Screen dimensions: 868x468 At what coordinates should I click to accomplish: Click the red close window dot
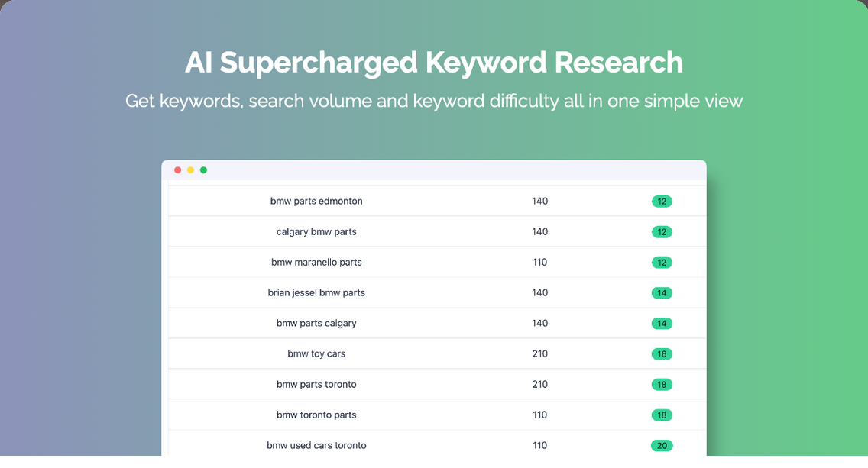point(178,169)
